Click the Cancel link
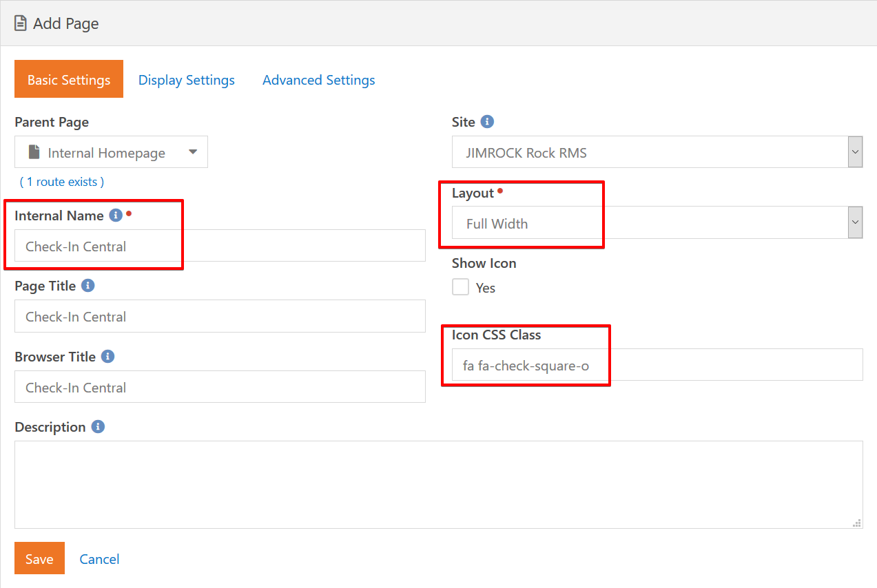The image size is (877, 588). click(x=99, y=559)
